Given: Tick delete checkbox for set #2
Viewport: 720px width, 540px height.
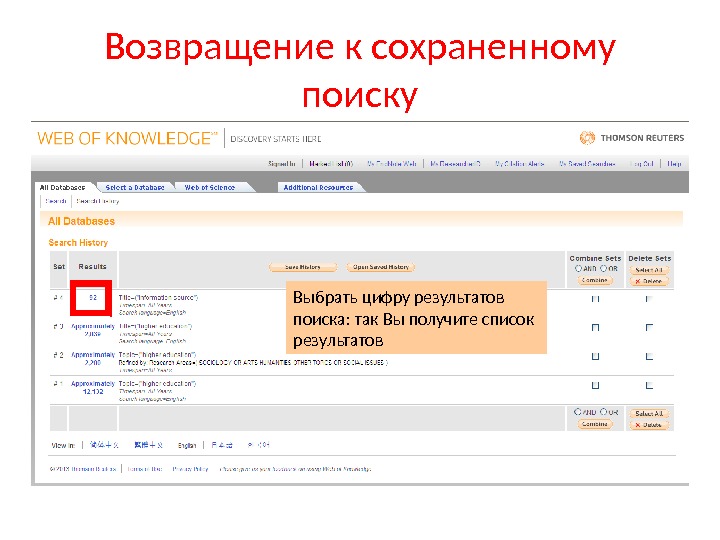Looking at the screenshot, I should tap(649, 356).
